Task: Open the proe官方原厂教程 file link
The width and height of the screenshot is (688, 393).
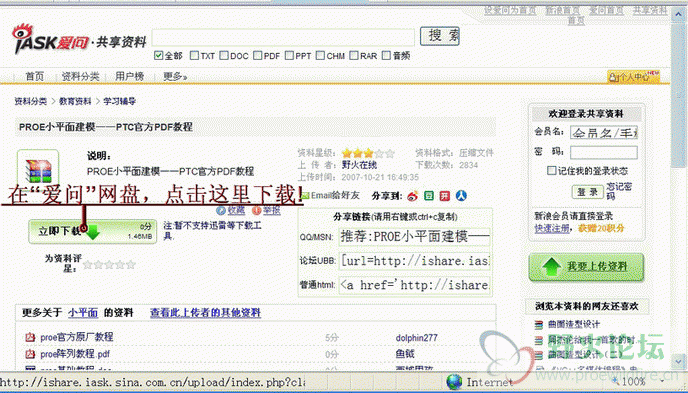Action: pos(77,337)
